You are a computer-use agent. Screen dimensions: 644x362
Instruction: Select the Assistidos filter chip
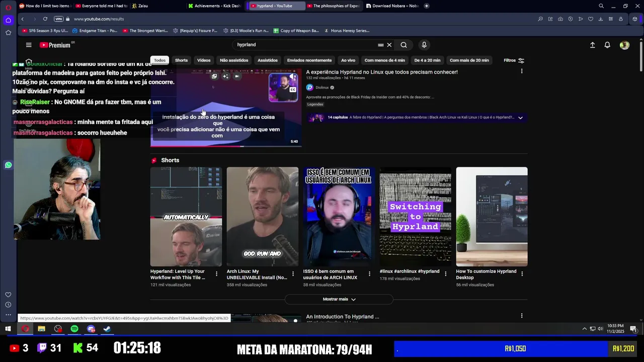268,60
